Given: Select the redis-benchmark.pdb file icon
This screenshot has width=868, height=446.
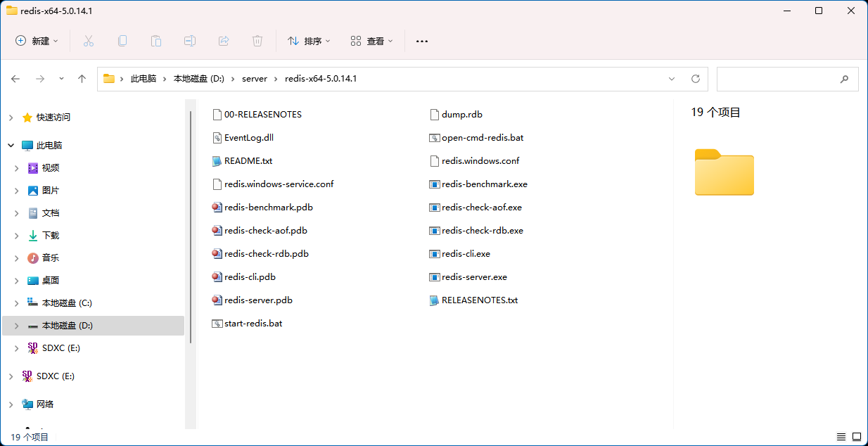Looking at the screenshot, I should tap(217, 208).
